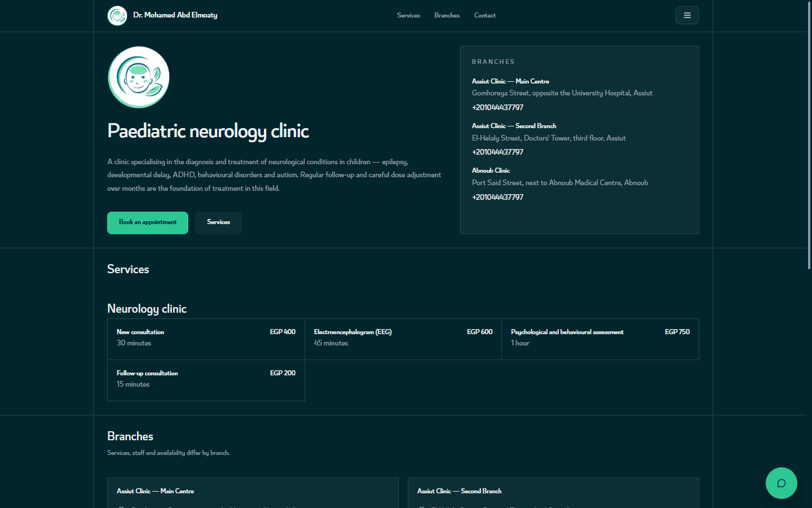Viewport: 812px width, 508px height.
Task: Click the Book an appointment button
Action: (148, 222)
